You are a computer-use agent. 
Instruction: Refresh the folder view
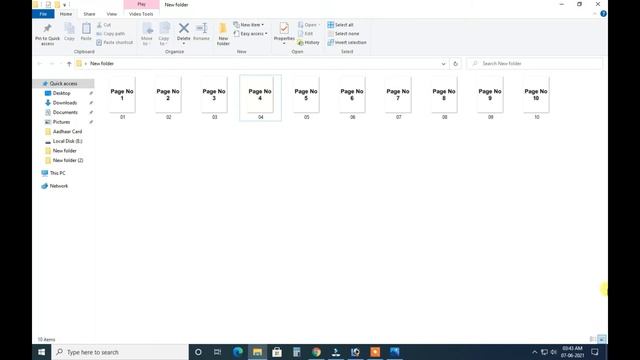click(x=456, y=64)
